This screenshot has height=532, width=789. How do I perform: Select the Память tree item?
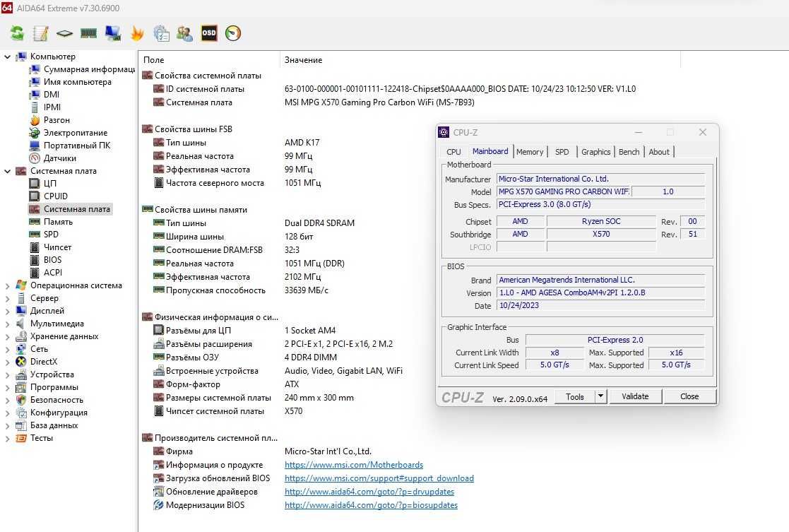click(51, 222)
